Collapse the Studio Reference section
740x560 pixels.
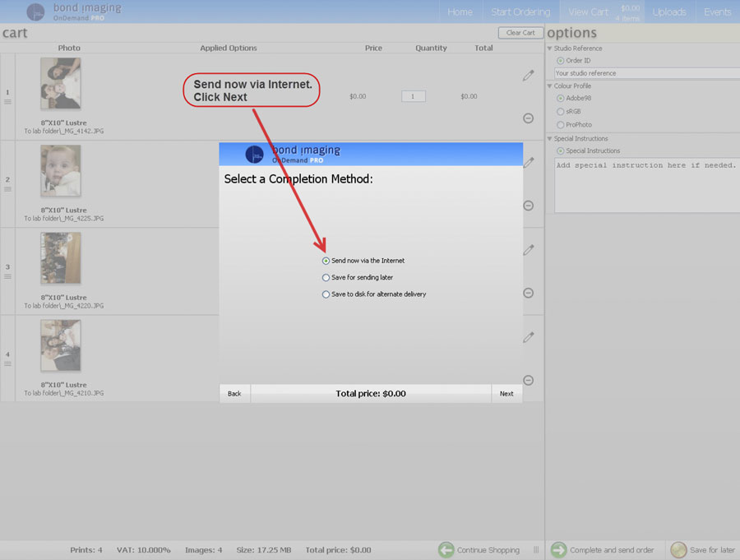coord(550,49)
